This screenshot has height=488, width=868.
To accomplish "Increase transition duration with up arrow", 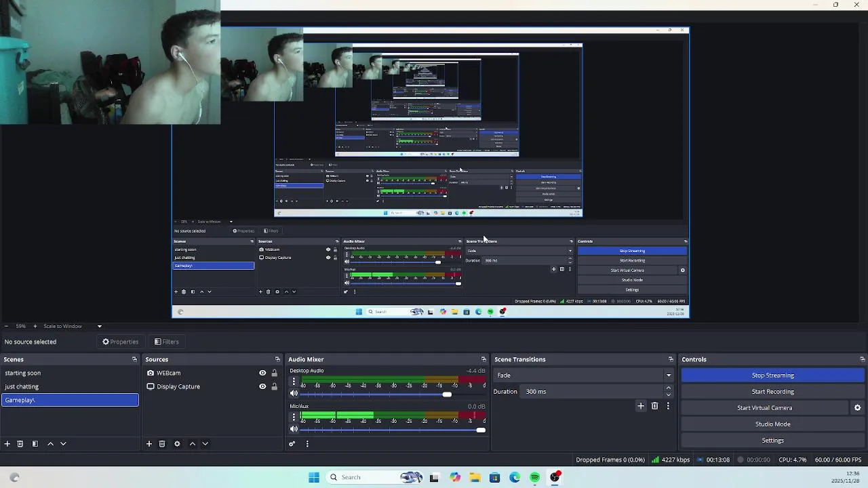I will [669, 388].
